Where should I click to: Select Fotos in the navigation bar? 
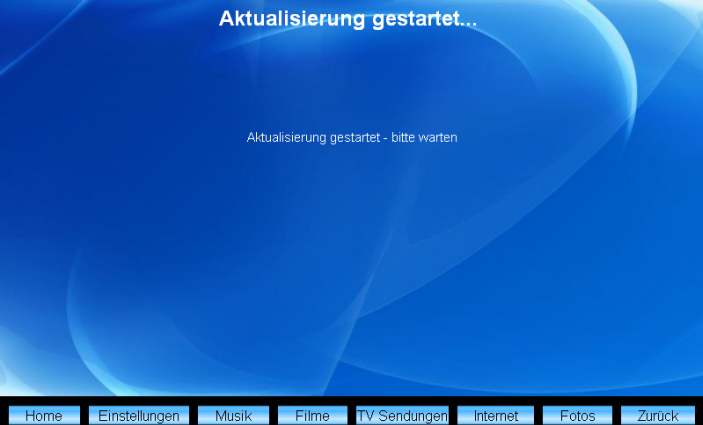tap(577, 415)
